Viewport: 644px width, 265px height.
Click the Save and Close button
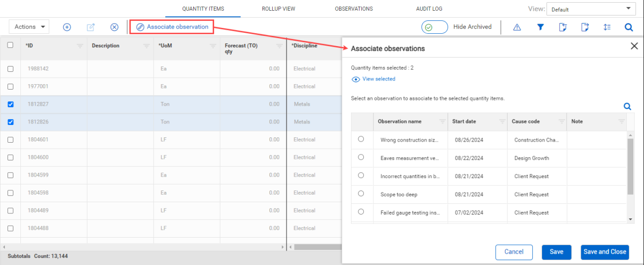point(604,252)
